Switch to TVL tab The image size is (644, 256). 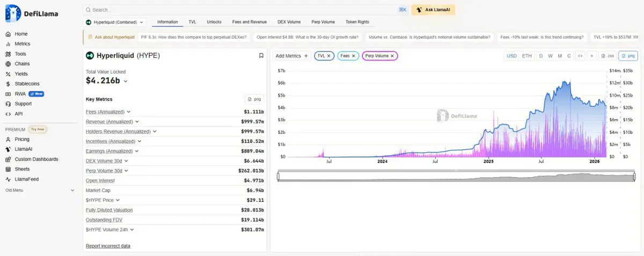tap(192, 22)
